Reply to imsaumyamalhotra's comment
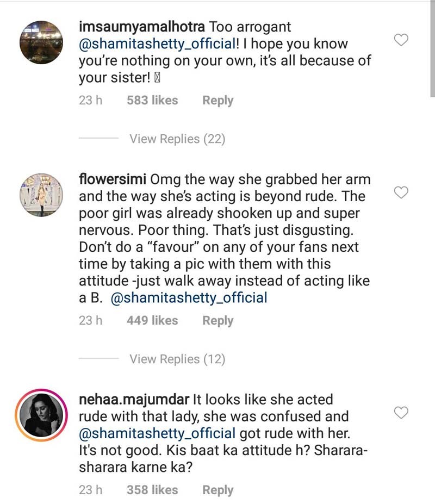 click(x=217, y=101)
